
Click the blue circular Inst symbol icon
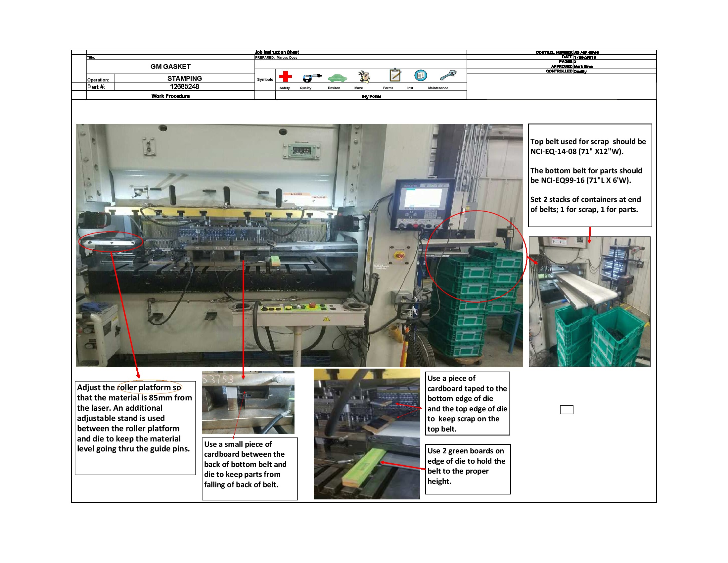[421, 76]
